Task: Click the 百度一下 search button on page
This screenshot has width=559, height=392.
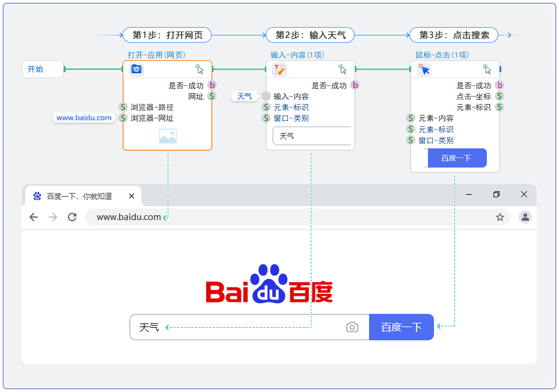Action: tap(401, 327)
